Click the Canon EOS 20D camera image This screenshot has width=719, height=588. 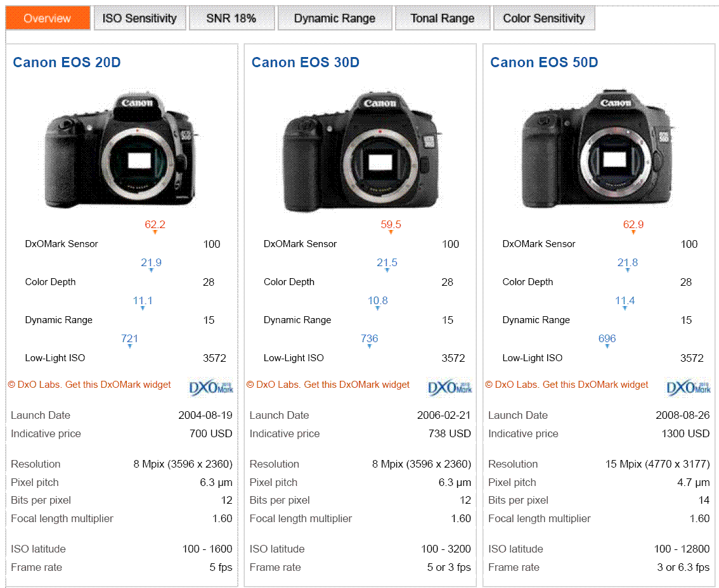(120, 151)
